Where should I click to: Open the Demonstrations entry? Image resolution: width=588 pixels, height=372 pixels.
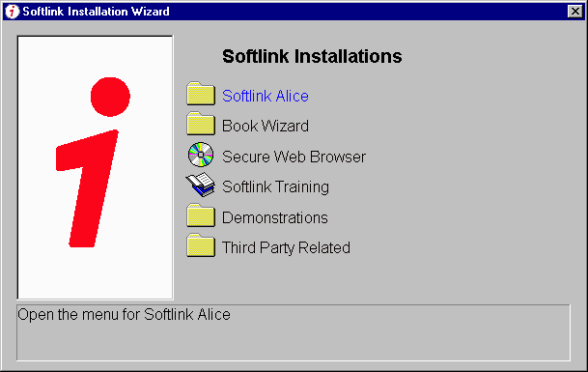275,217
